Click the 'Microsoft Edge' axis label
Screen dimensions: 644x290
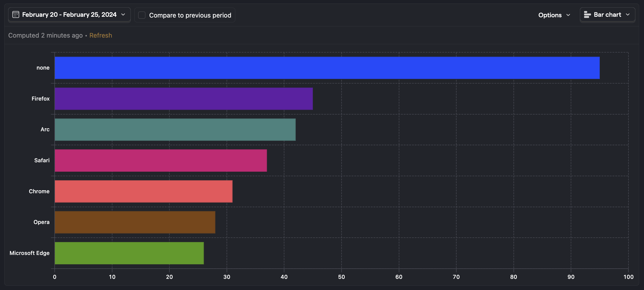pos(30,253)
